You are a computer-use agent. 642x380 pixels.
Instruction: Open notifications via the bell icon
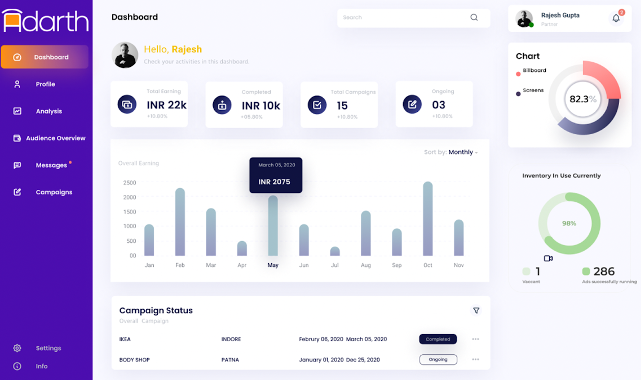tap(616, 18)
